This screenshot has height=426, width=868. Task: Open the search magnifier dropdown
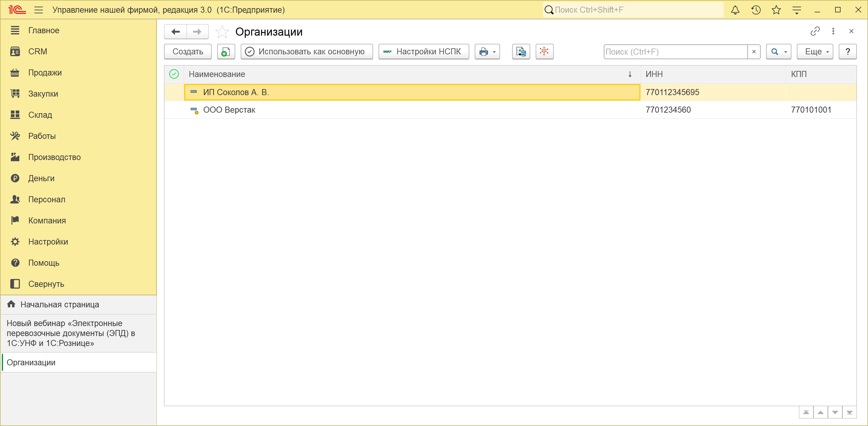tap(778, 52)
